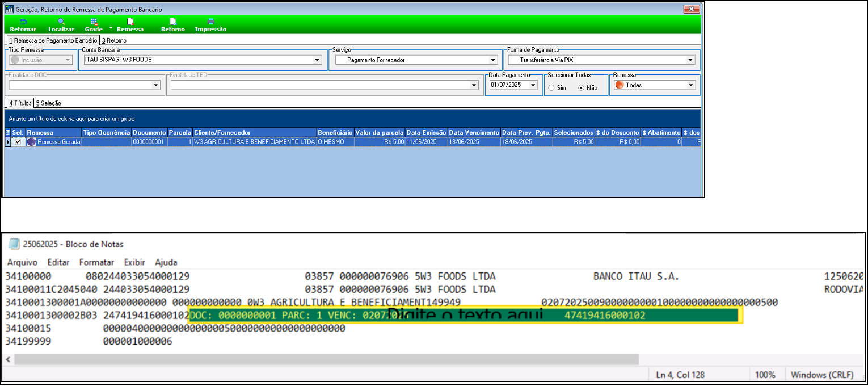Sort by the Beneficiário column header
868x386 pixels.
pos(335,132)
